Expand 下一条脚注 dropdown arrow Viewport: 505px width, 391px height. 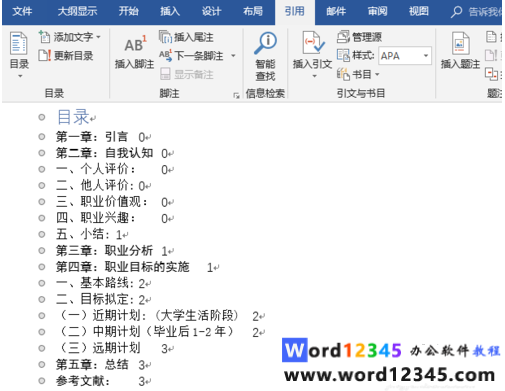[233, 56]
